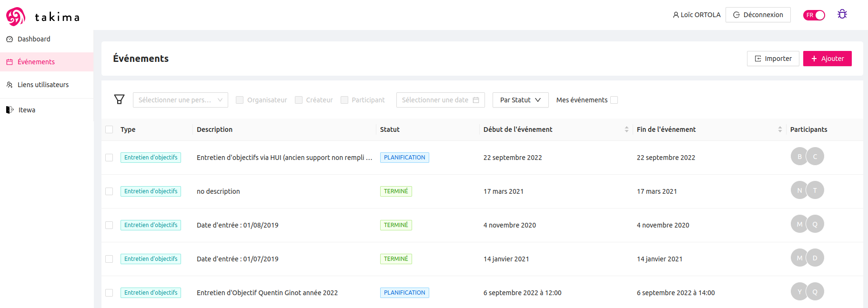Click the user profile icon beside Loïc ORTOLA

(676, 15)
